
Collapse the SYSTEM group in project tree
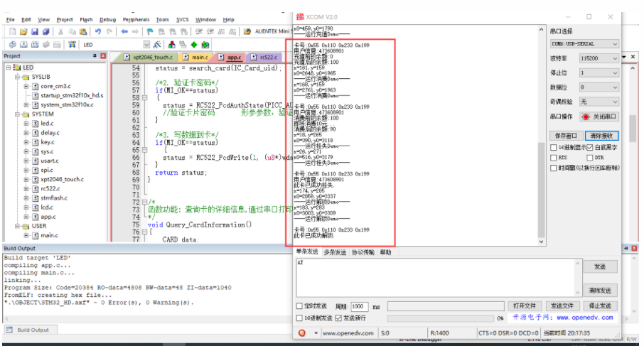tap(18, 114)
